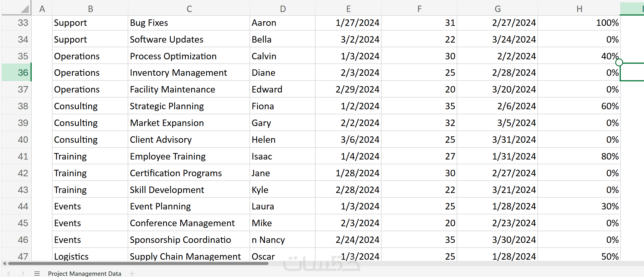This screenshot has height=277, width=644.
Task: Switch to Project Management Data sheet tab
Action: [x=85, y=273]
